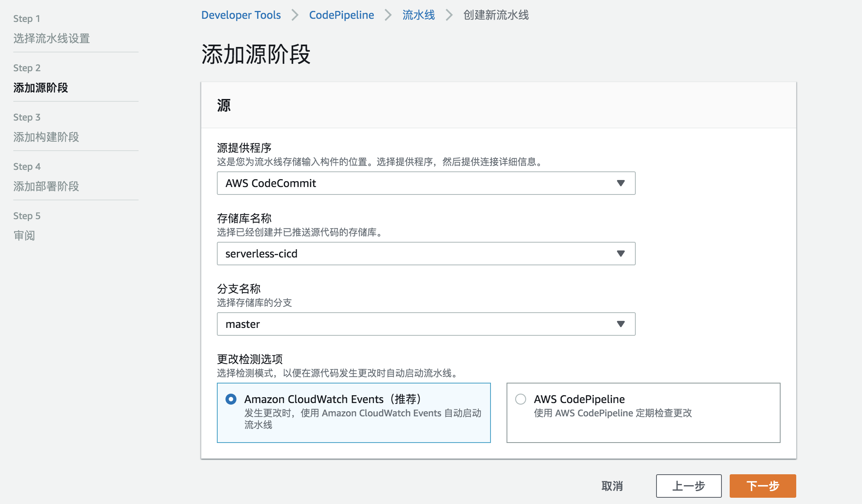Open the 源提供程序 AWS CodeCommit dropdown
This screenshot has height=504, width=862.
point(426,183)
